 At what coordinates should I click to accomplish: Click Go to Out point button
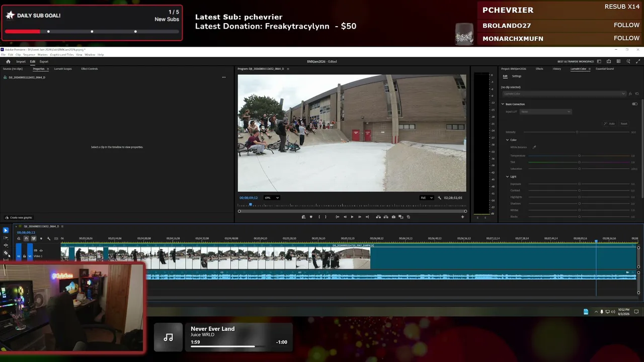pos(367,217)
